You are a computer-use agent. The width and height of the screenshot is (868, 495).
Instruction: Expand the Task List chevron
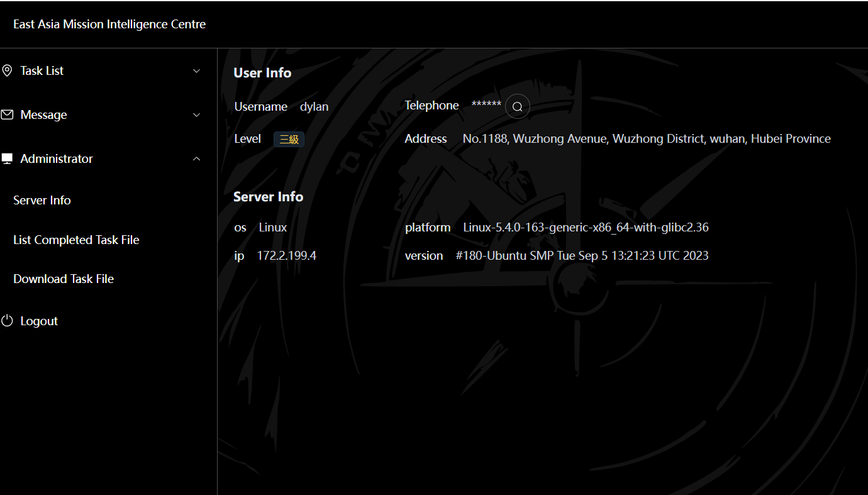coord(196,71)
